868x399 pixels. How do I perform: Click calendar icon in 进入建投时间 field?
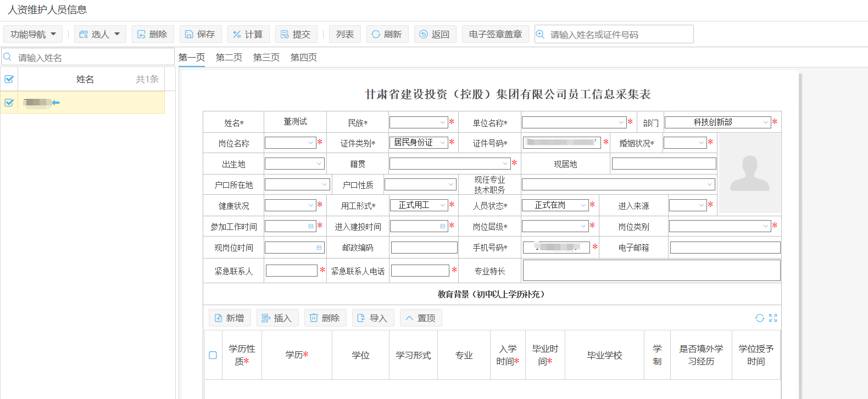(443, 226)
